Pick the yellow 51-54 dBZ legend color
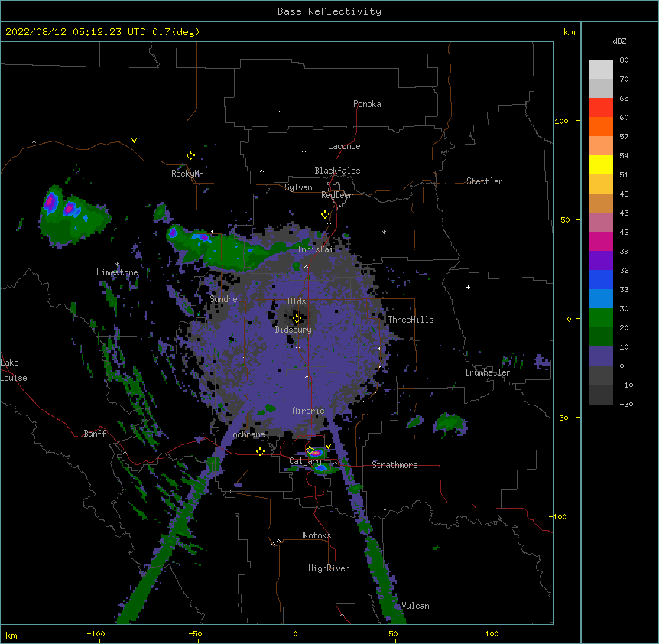Image resolution: width=659 pixels, height=644 pixels. point(601,164)
